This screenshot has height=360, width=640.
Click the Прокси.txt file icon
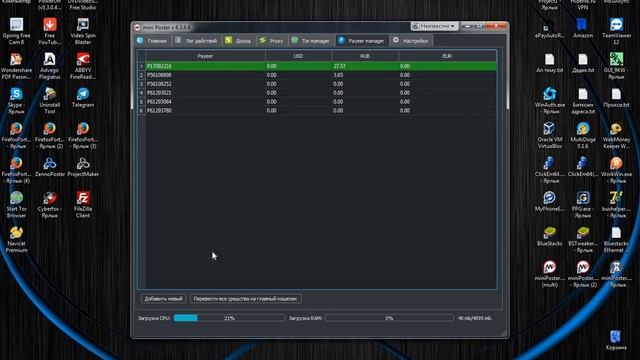coord(616,98)
